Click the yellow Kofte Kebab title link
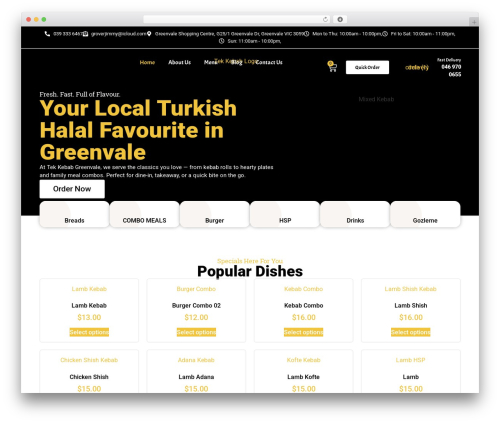Image resolution: width=500 pixels, height=423 pixels. pos(304,360)
